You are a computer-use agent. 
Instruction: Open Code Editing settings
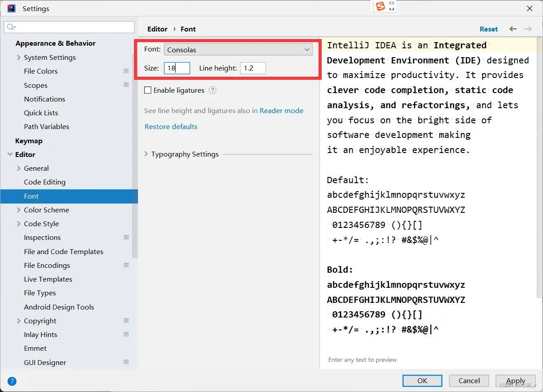44,182
